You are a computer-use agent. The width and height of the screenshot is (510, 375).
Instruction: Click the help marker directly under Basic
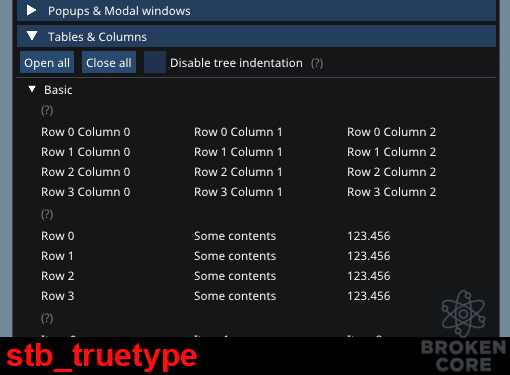coord(47,110)
